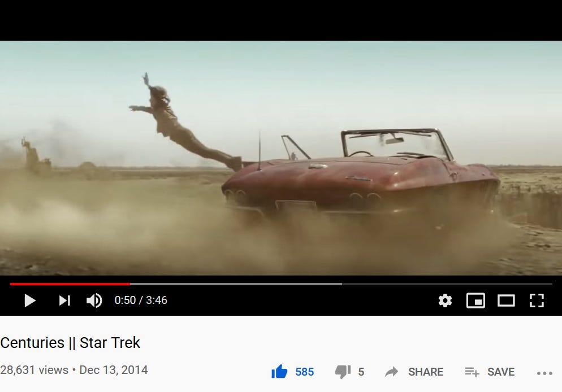The width and height of the screenshot is (562, 392).
Task: Click the save to playlist icon
Action: (472, 372)
